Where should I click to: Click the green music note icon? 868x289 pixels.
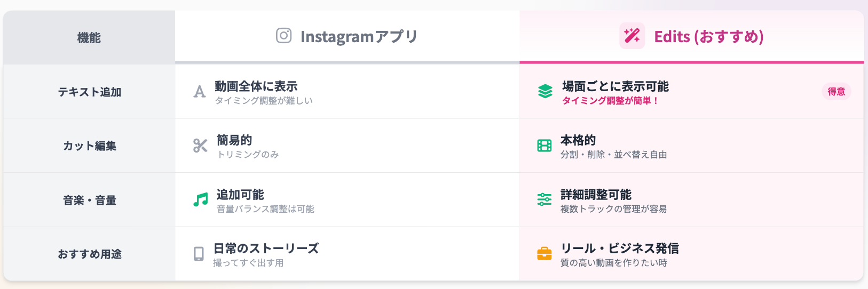200,200
